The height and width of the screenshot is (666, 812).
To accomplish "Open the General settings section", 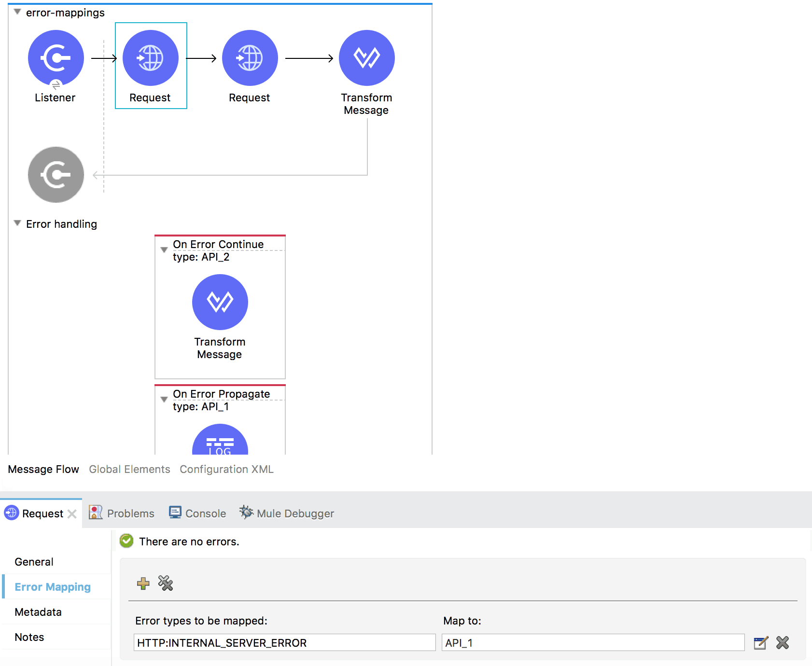I will (34, 562).
